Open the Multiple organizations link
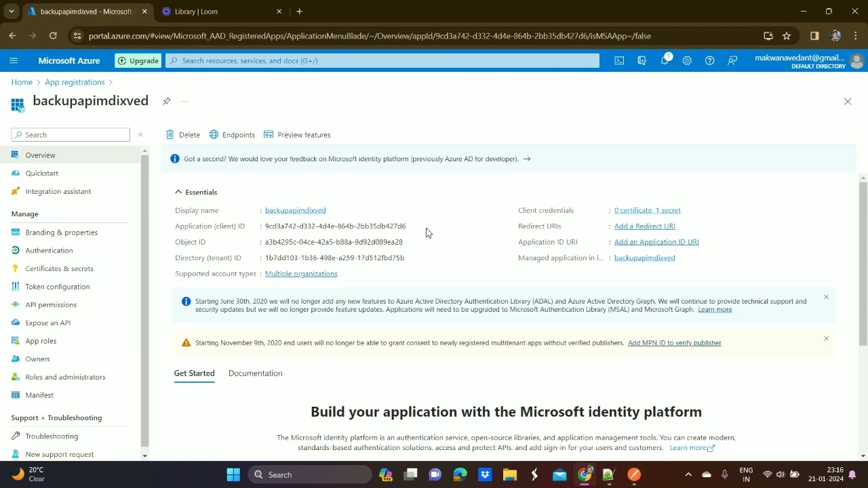The height and width of the screenshot is (488, 868). click(301, 274)
